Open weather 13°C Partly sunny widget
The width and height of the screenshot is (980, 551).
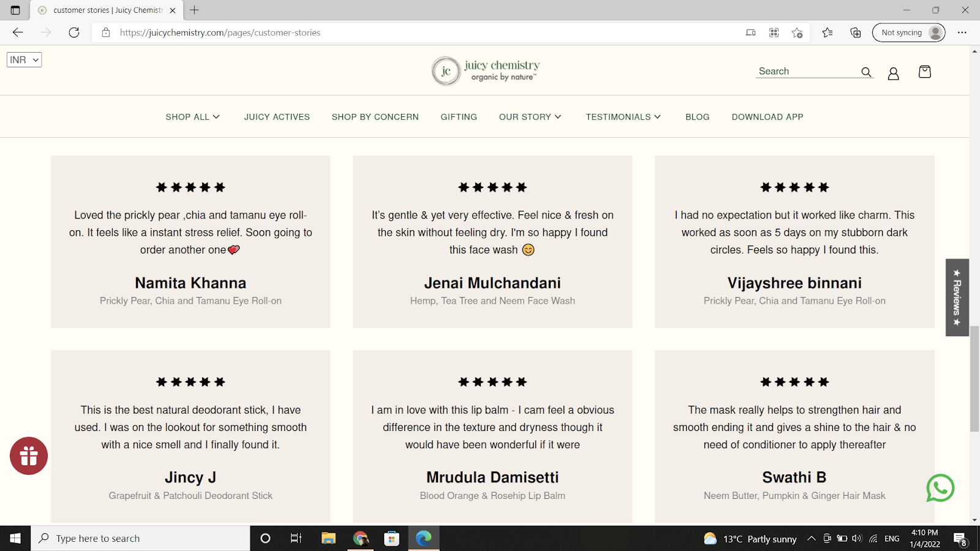(750, 539)
